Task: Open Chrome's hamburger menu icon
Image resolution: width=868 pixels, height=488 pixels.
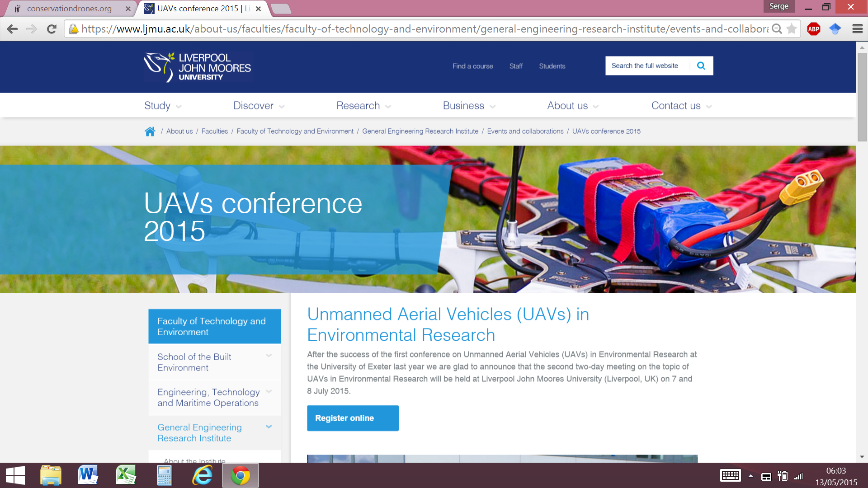Action: point(857,29)
